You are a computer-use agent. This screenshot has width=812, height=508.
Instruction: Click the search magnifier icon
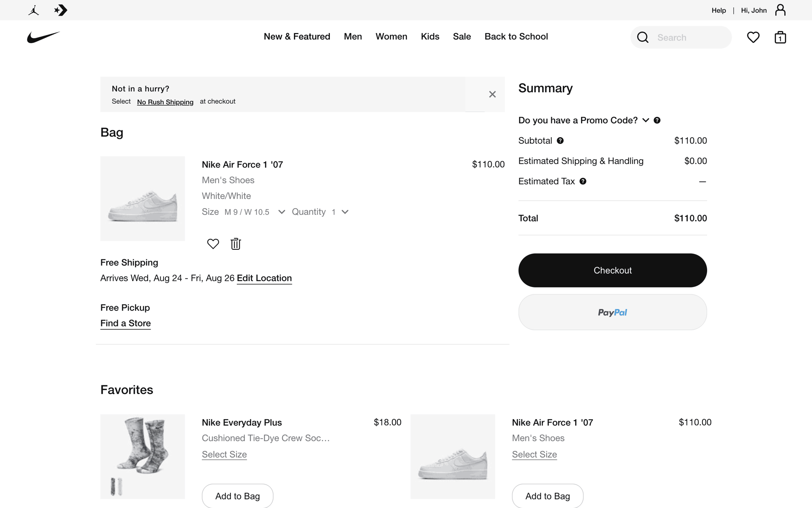(643, 37)
